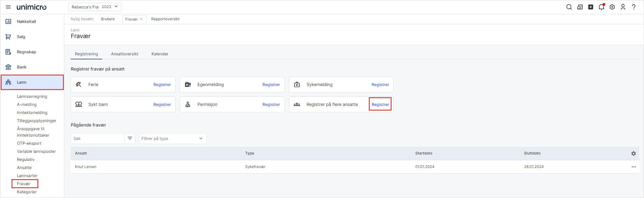Click the search magnifier icon
Screen dimensions: 644x198
click(x=569, y=7)
